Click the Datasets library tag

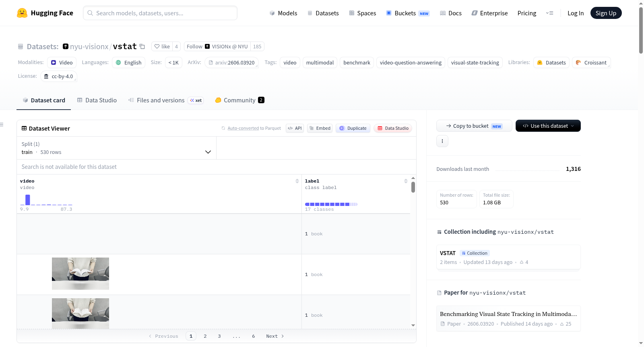[551, 62]
